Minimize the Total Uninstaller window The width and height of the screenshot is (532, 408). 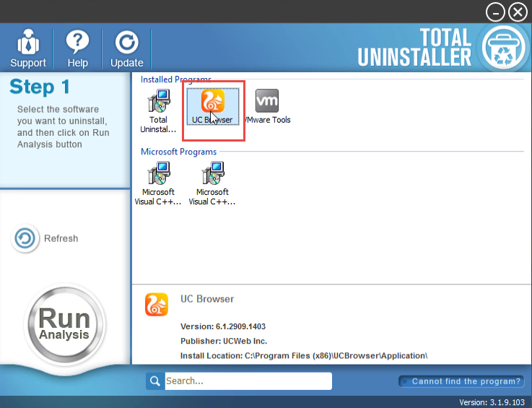(x=495, y=12)
